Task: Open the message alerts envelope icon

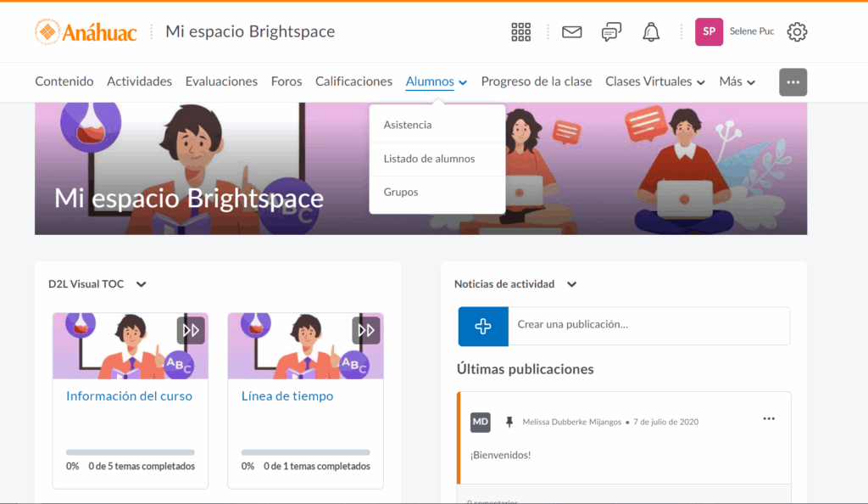Action: (x=572, y=32)
